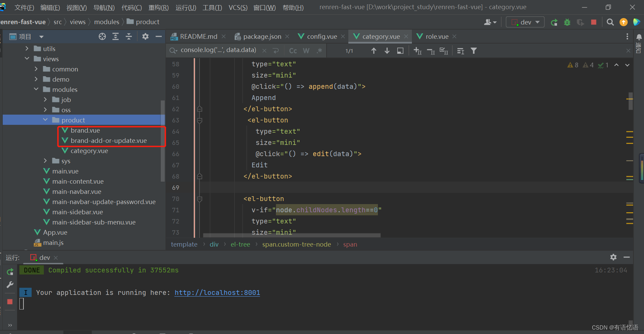Click the localhost:8001 link

click(x=217, y=293)
